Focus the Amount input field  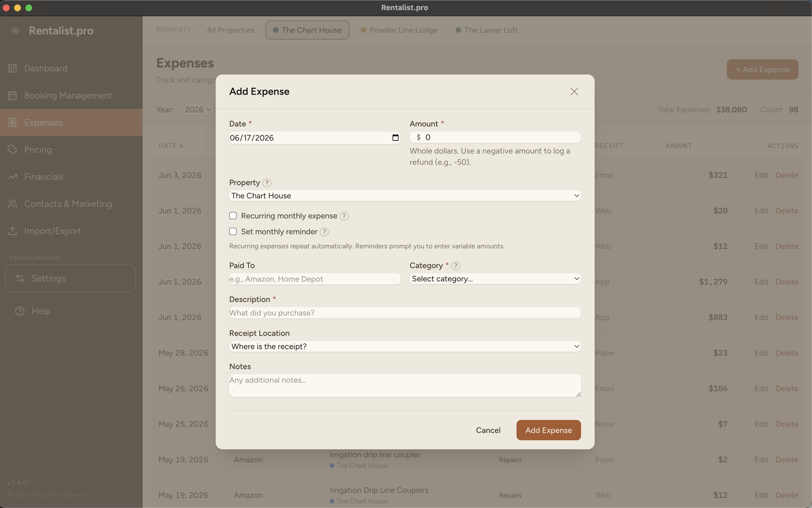click(x=495, y=137)
